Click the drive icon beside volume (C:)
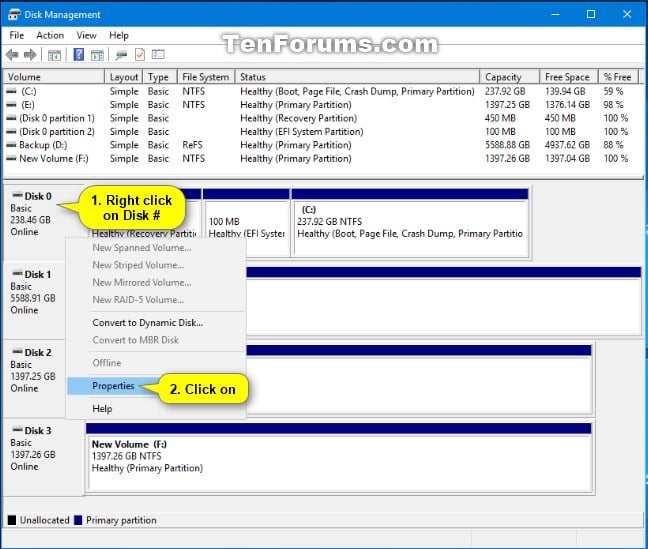 [x=12, y=91]
